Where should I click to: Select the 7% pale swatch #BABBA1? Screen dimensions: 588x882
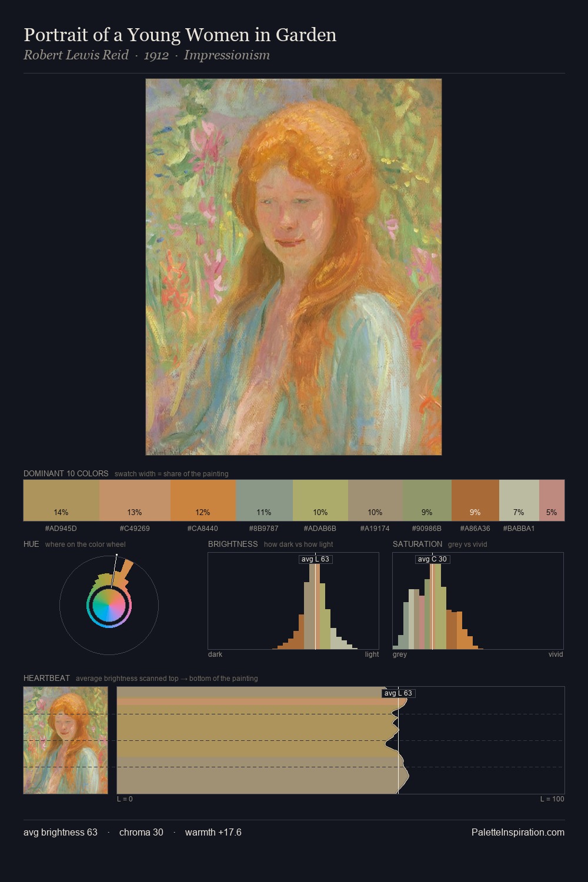coord(519,500)
